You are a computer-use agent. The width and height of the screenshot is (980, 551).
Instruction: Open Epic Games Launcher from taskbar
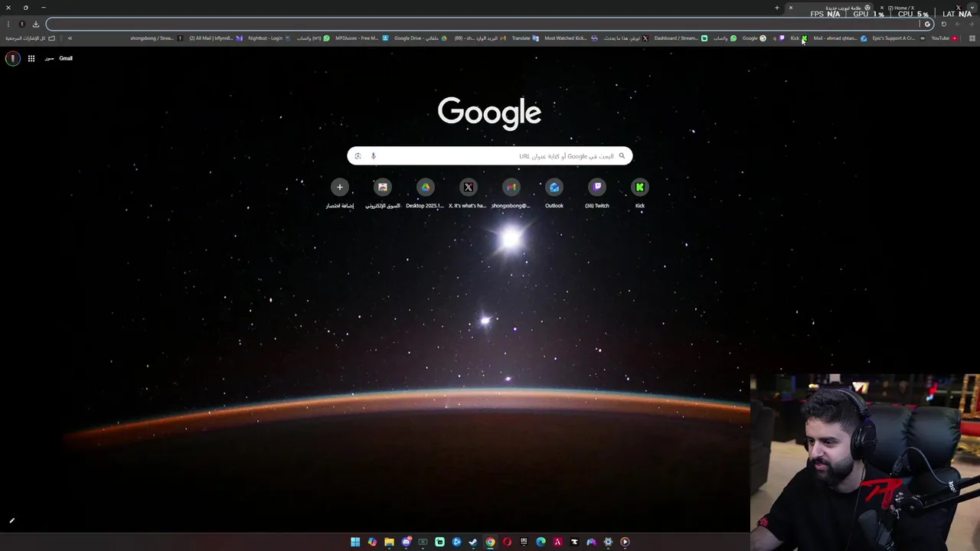[524, 542]
